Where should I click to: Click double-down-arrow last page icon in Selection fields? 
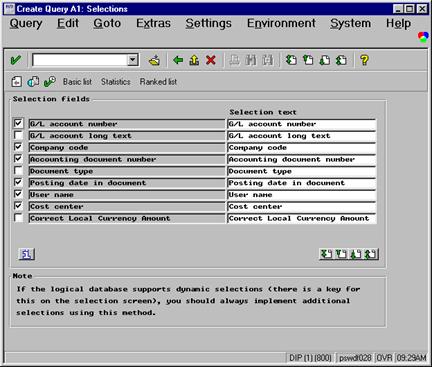point(326,254)
